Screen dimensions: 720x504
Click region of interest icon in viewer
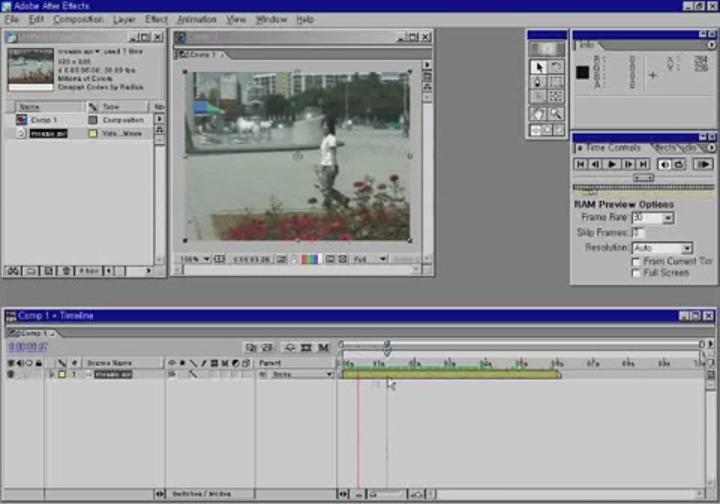pos(330,259)
